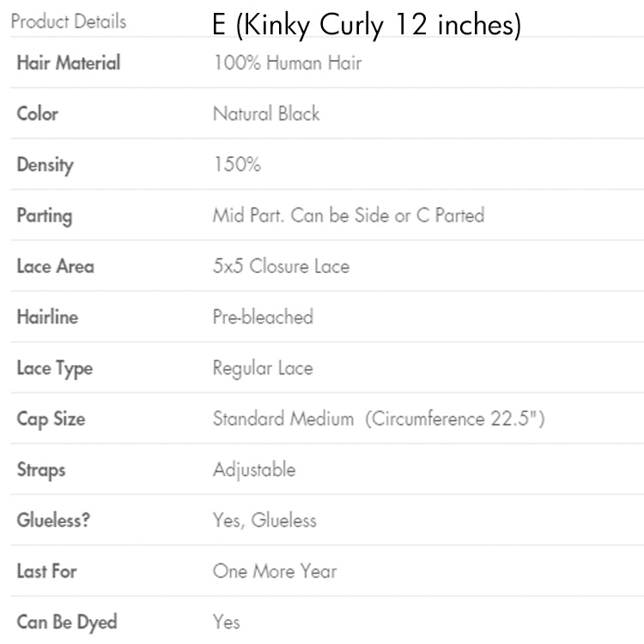This screenshot has width=644, height=644.
Task: Click the Yes value beside Can Be Dyed
Action: tap(227, 622)
